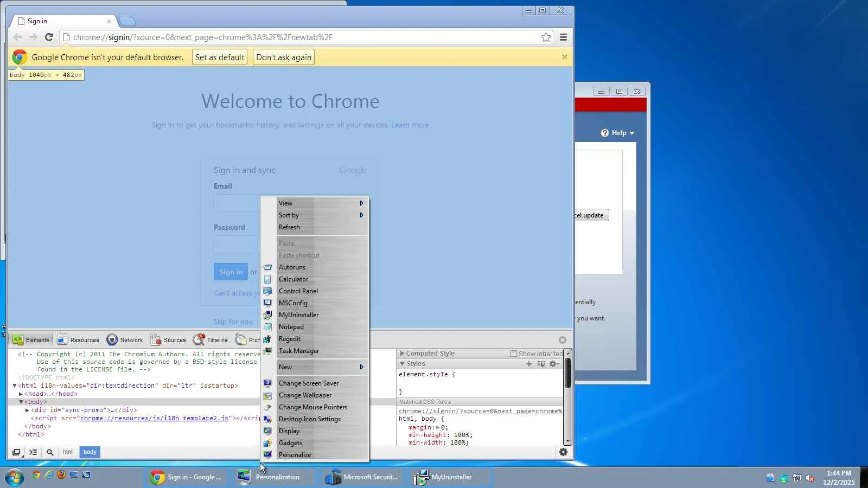The image size is (868, 488).
Task: Collapse the body node in DOM tree
Action: click(x=21, y=402)
